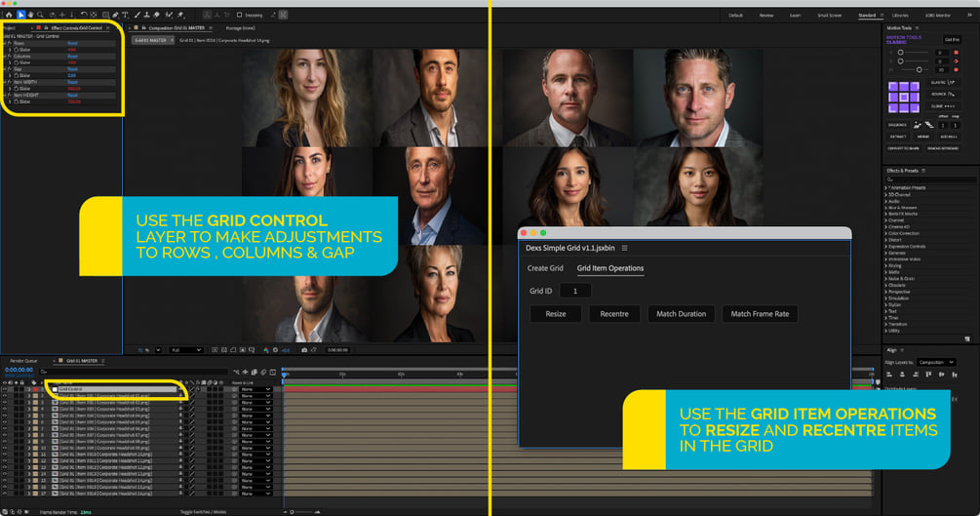Image resolution: width=980 pixels, height=516 pixels.
Task: Click the third Motion Tools slider handle
Action: tap(919, 69)
